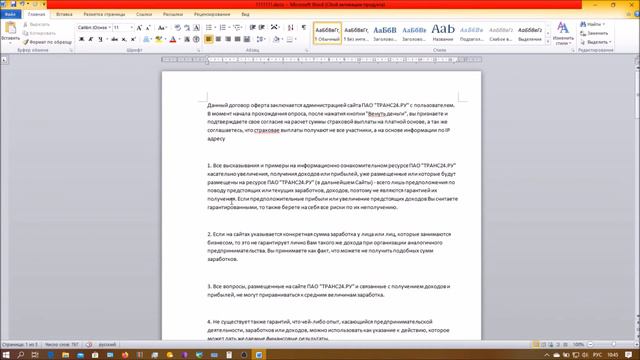The image size is (640, 360).
Task: Click the sort A-Z icon
Action: point(290,28)
